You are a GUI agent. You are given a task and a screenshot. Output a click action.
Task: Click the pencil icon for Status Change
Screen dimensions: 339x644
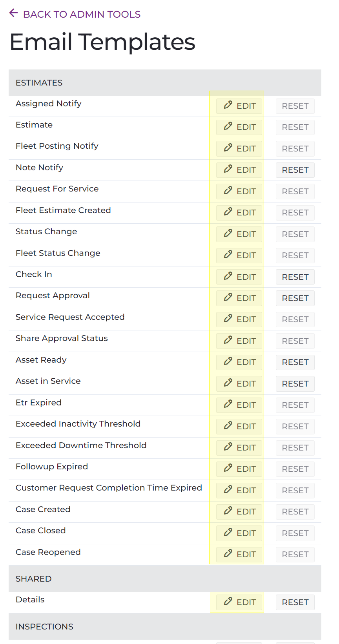228,234
